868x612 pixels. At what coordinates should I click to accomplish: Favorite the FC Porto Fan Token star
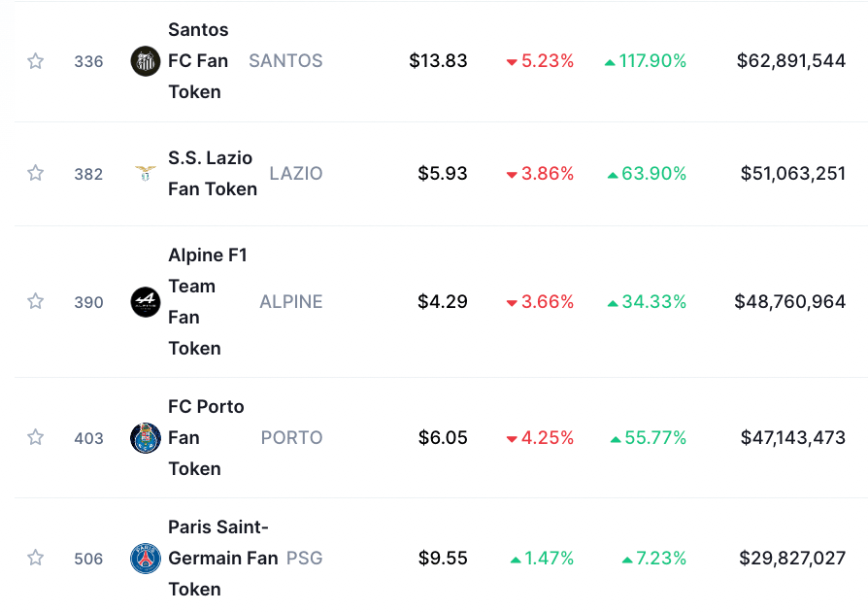35,437
